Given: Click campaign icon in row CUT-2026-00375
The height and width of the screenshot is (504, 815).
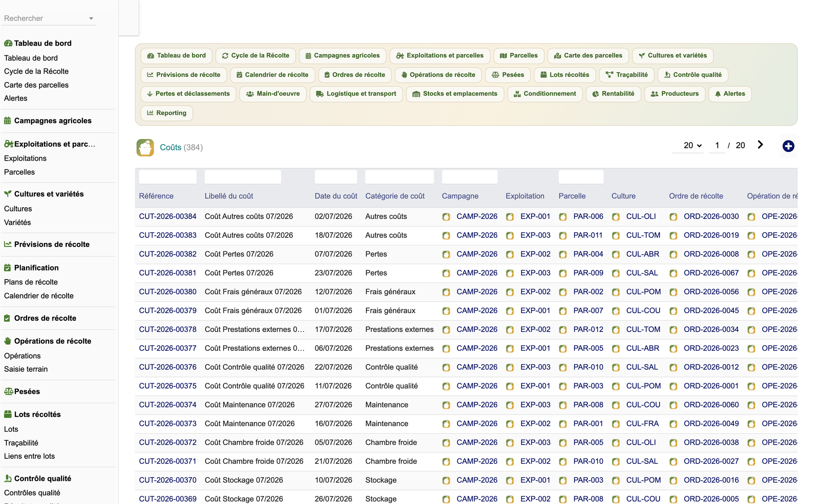Looking at the screenshot, I should point(446,386).
